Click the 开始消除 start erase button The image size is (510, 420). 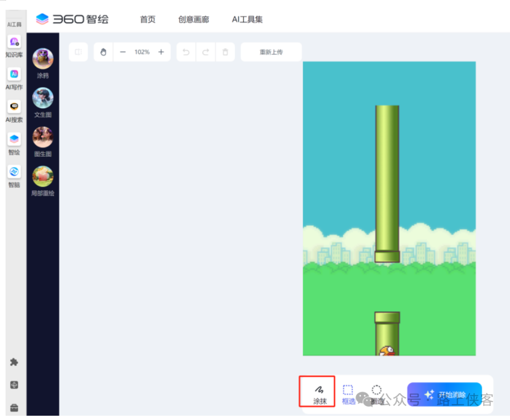point(444,395)
